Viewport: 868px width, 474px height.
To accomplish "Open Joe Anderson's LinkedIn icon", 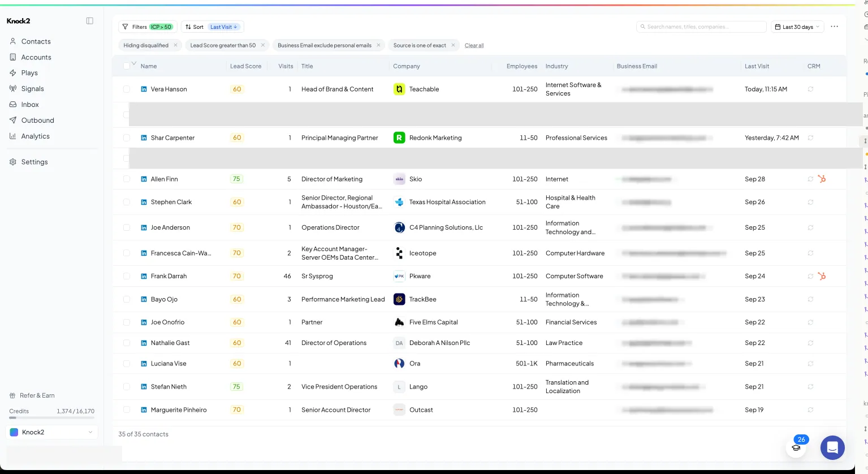I will coord(144,227).
